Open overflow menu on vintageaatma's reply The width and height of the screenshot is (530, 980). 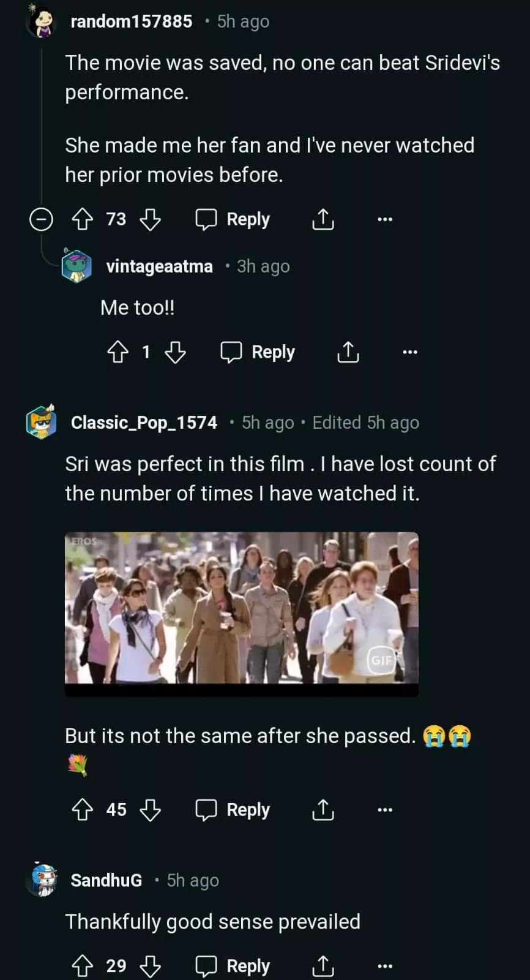[x=410, y=352]
